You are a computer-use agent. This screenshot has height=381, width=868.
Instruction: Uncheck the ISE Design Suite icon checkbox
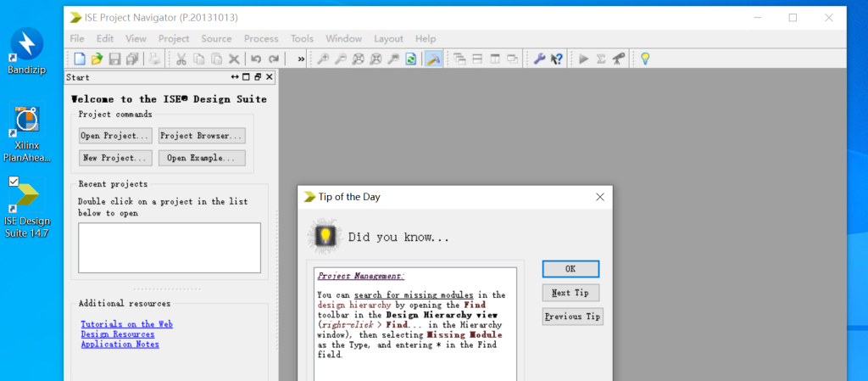[x=14, y=182]
